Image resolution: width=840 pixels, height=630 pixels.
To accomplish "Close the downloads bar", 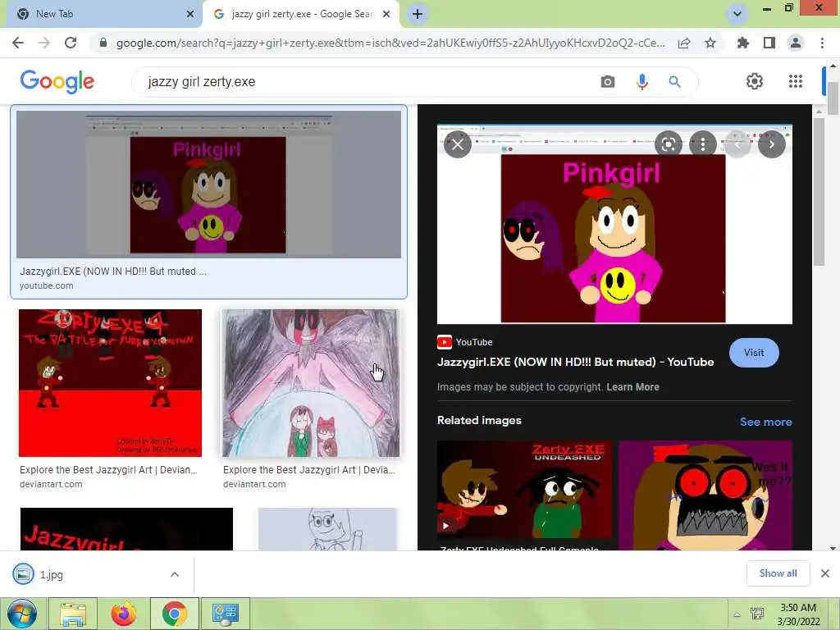I will 825,573.
